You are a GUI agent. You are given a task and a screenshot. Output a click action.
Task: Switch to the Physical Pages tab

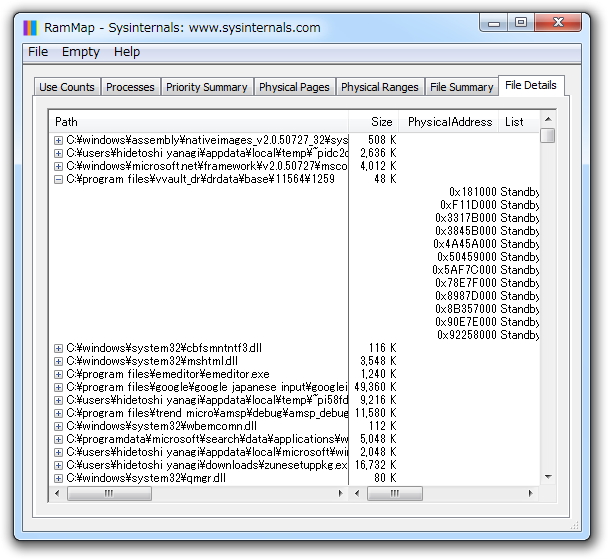coord(294,87)
